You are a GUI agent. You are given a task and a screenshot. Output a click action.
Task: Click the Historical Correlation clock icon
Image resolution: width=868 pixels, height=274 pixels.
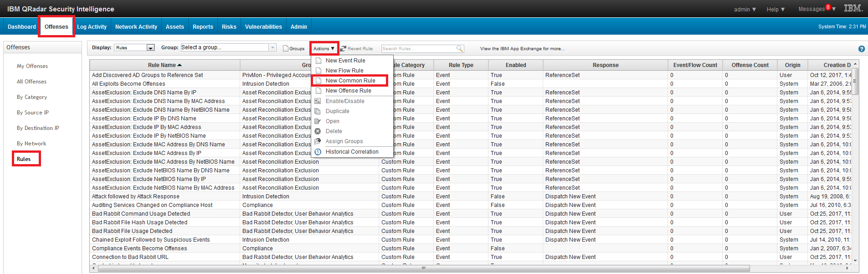pyautogui.click(x=318, y=152)
